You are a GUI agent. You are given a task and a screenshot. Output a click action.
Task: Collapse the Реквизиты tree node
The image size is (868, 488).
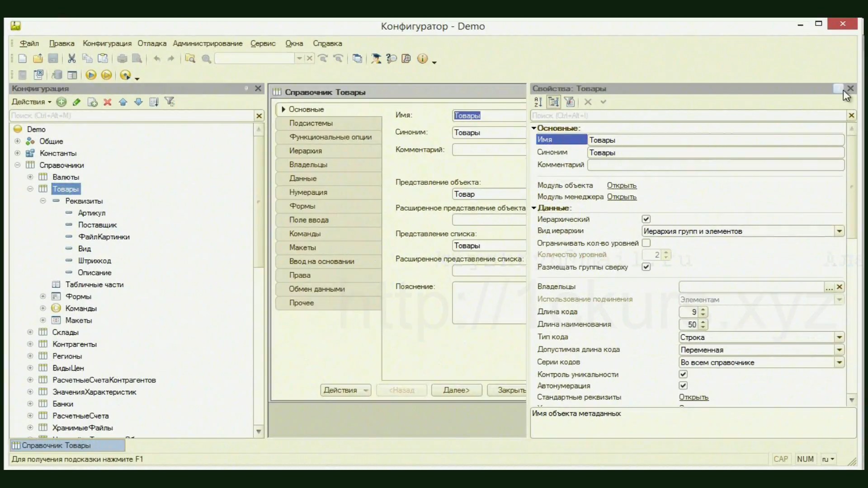tap(43, 201)
